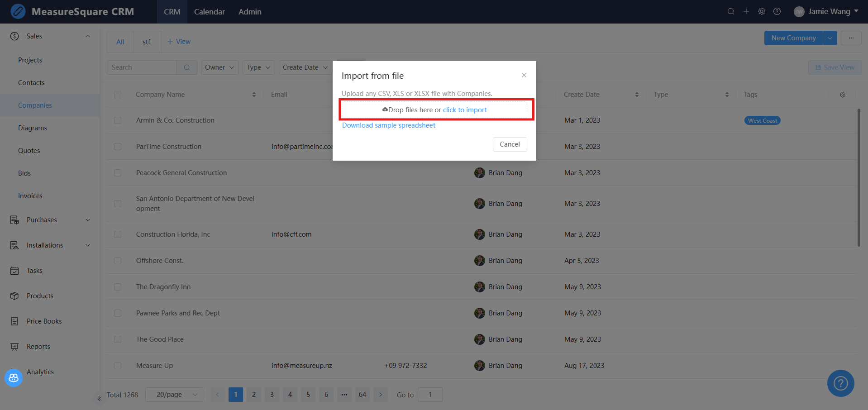
Task: Open Projects in the sidebar
Action: (30, 60)
